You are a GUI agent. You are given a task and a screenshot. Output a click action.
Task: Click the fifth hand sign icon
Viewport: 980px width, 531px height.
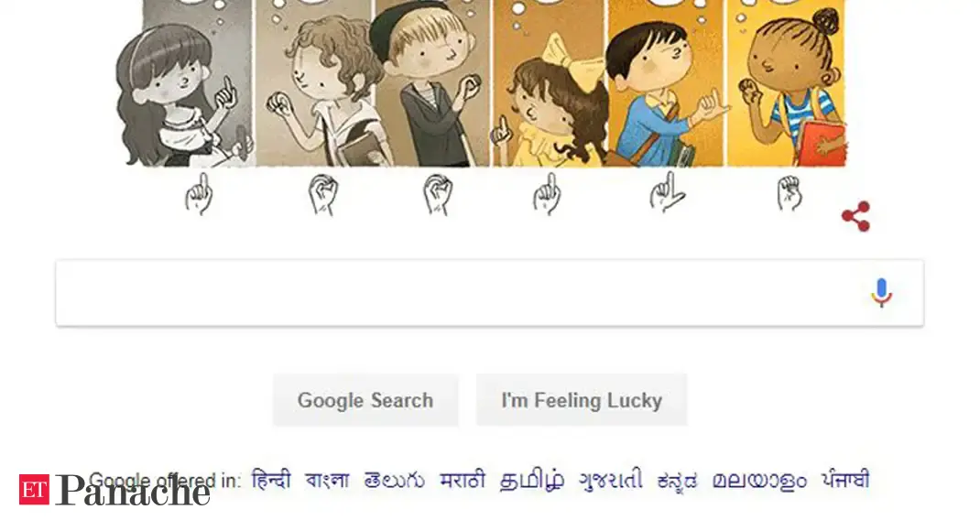pyautogui.click(x=666, y=192)
